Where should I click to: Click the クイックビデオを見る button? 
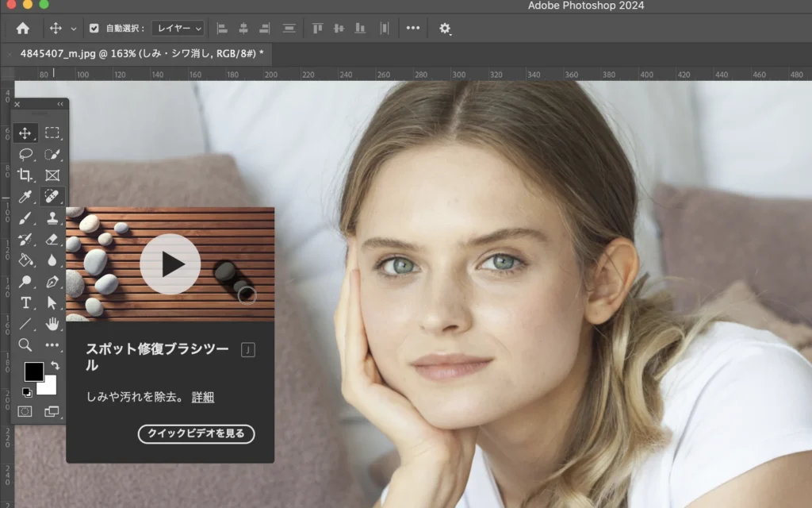tap(196, 433)
